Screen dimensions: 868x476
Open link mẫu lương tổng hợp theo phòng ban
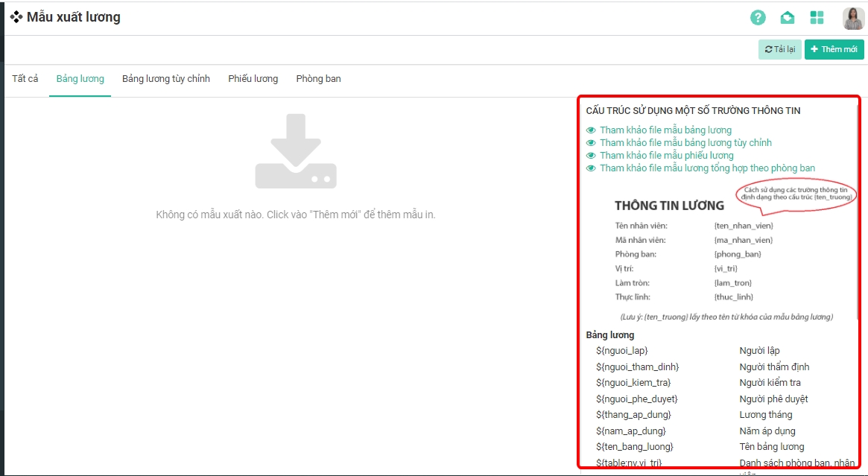[707, 168]
